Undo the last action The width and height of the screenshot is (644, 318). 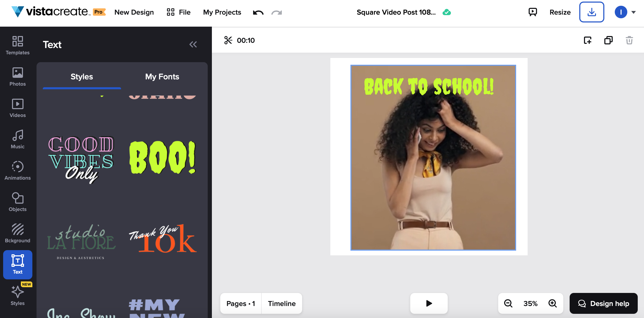click(258, 12)
